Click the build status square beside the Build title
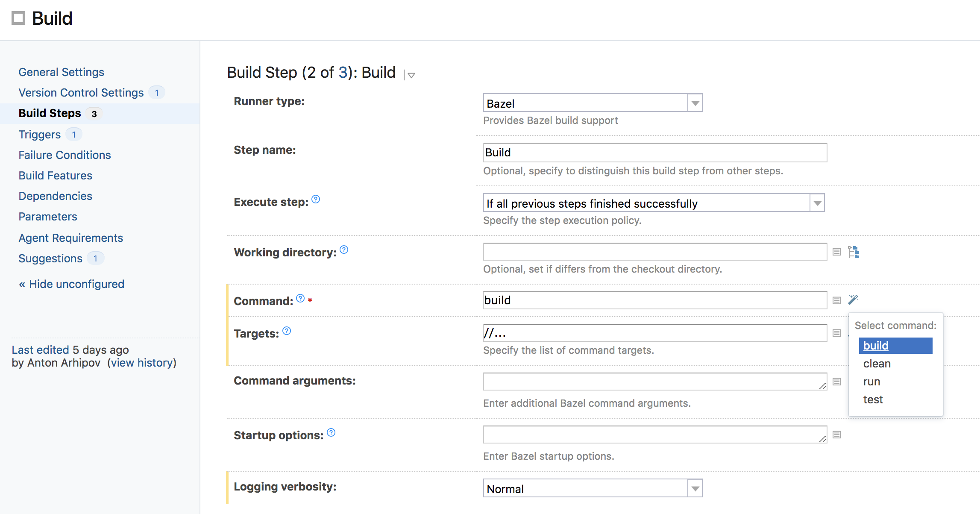This screenshot has height=514, width=980. tap(19, 18)
